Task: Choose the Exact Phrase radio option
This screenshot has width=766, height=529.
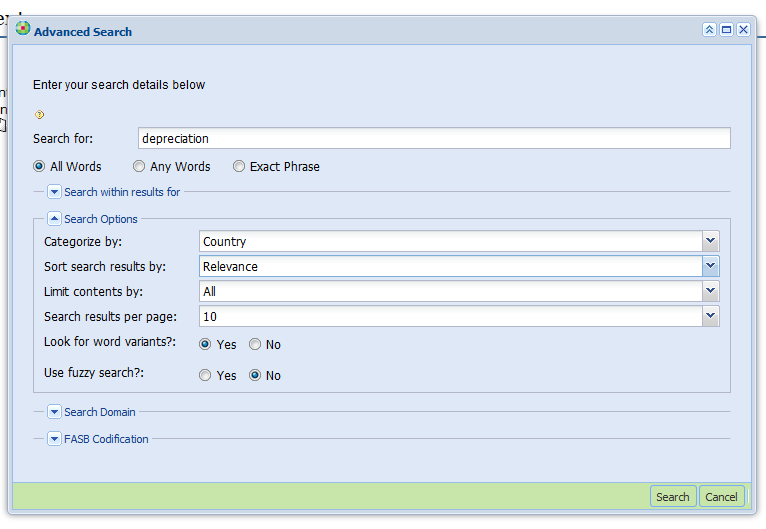Action: coord(239,167)
